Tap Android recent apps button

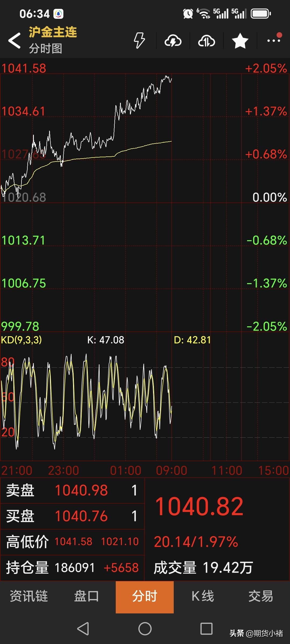206,628
